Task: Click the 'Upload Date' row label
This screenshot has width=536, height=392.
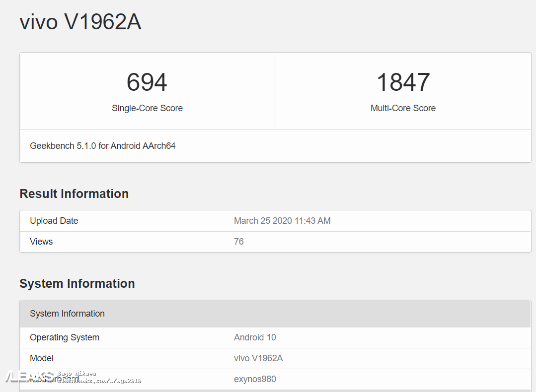Action: coord(54,221)
